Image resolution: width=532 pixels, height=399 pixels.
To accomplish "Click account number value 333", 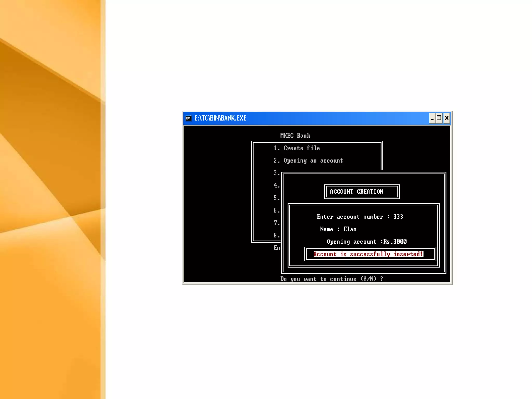I will (x=398, y=217).
